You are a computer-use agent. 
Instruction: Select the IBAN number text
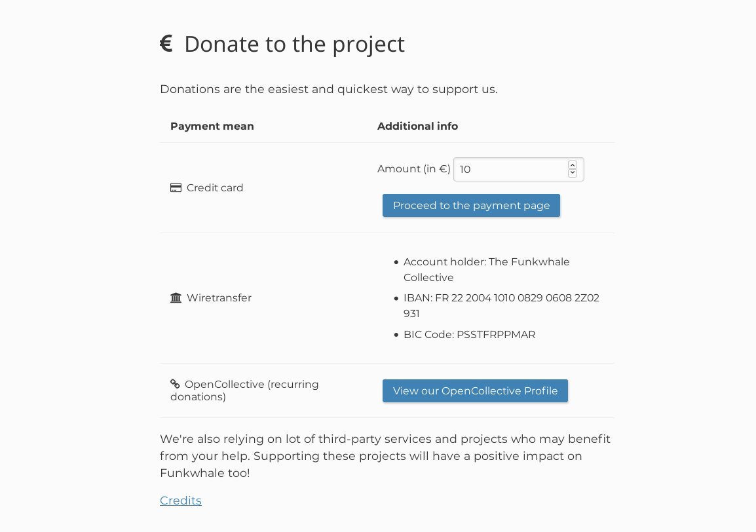(501, 305)
